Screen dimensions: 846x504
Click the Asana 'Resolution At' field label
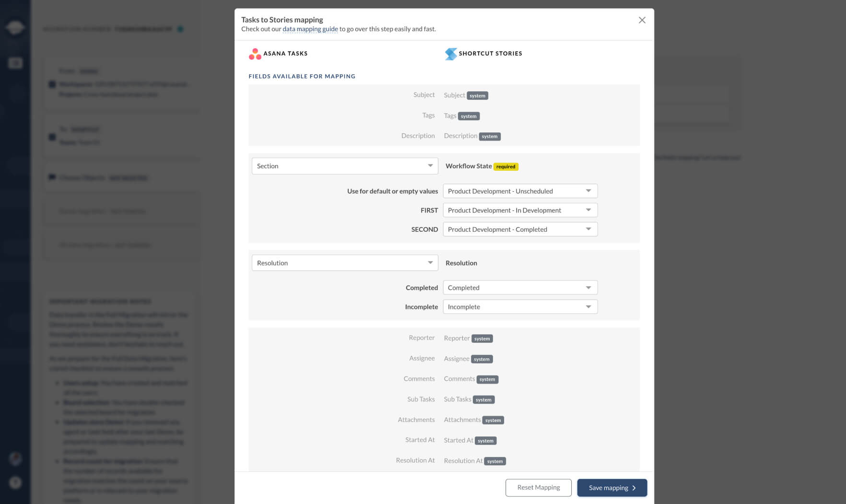[x=415, y=460]
